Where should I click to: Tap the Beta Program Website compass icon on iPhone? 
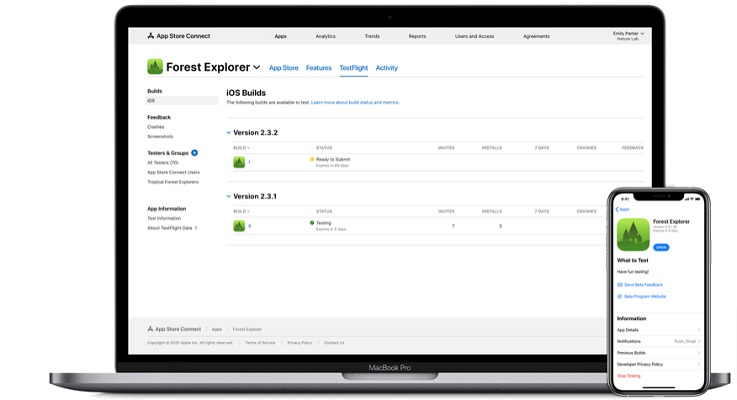tap(619, 297)
